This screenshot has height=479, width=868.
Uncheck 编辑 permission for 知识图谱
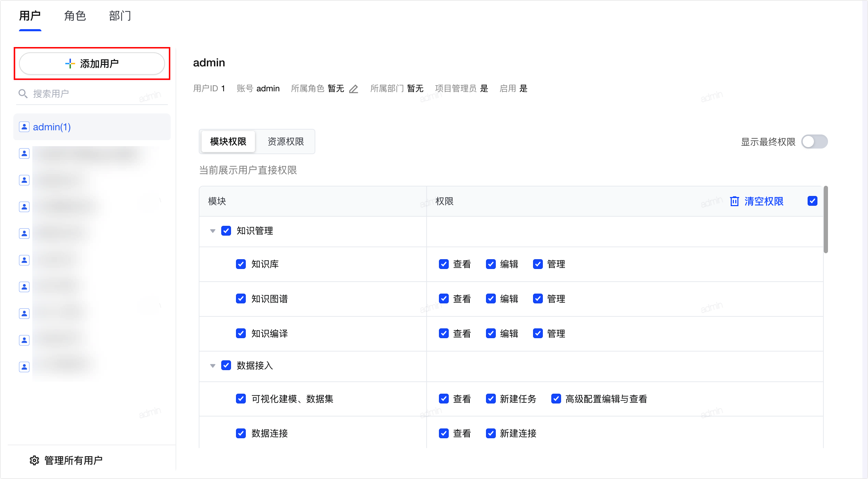tap(491, 299)
